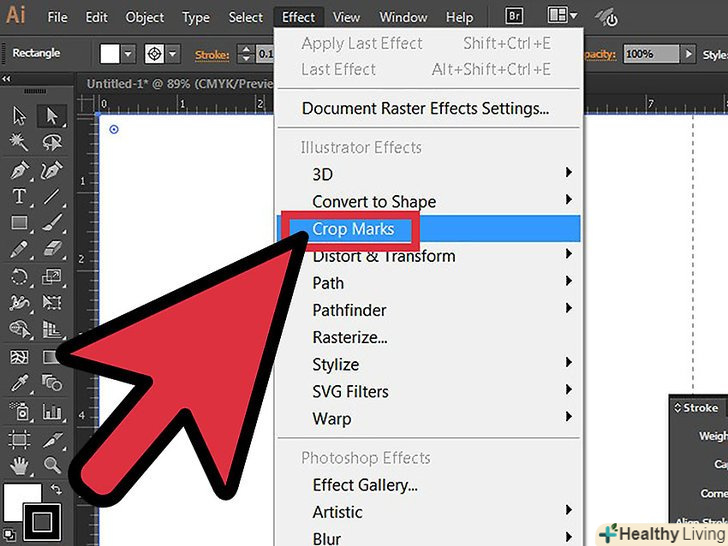Select the Rectangle tool

coord(19,223)
